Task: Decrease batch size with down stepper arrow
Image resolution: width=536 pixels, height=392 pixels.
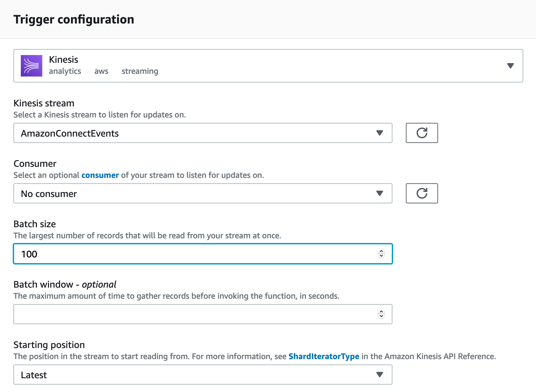Action: pos(381,256)
